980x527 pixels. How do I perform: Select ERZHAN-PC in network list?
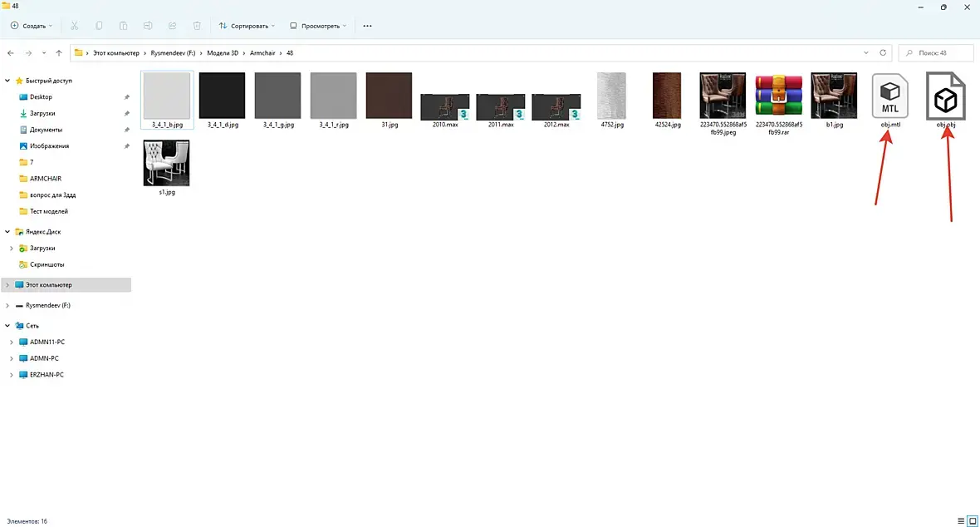click(x=47, y=374)
